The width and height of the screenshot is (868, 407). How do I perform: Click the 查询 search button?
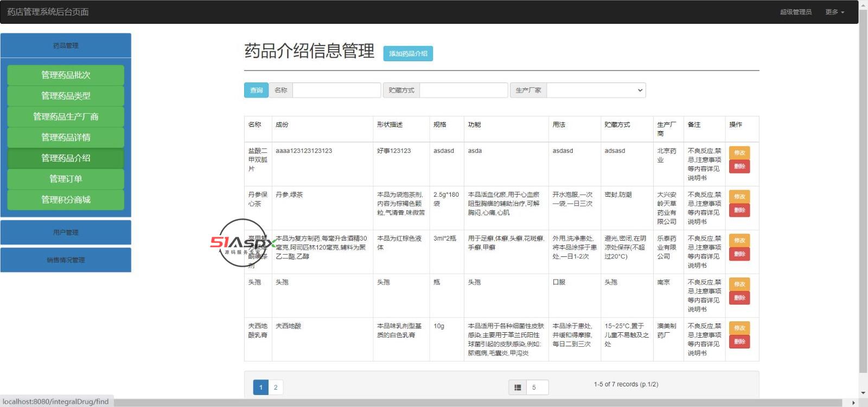[256, 91]
